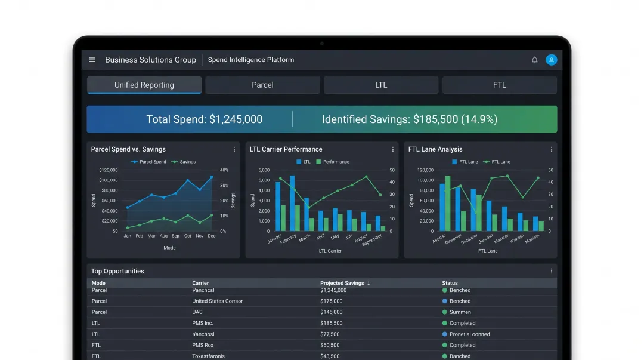Click Completed status in PMS Inc. row
This screenshot has width=644, height=360.
(x=459, y=324)
